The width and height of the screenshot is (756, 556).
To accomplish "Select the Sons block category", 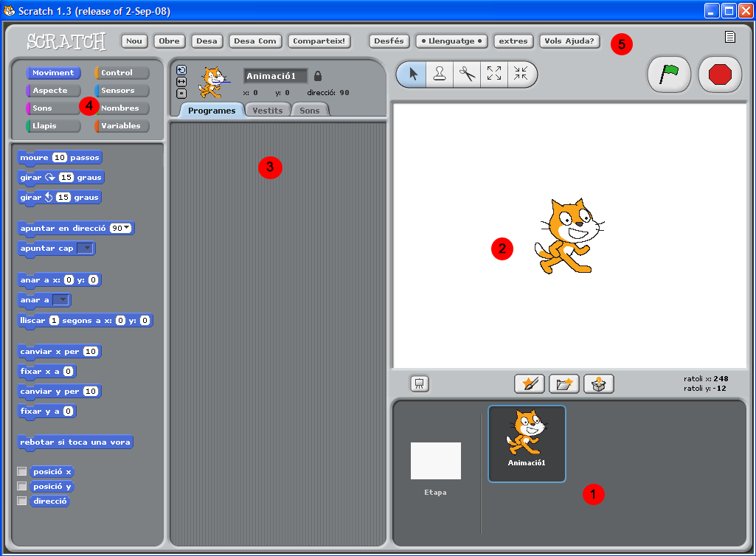I will [x=53, y=108].
